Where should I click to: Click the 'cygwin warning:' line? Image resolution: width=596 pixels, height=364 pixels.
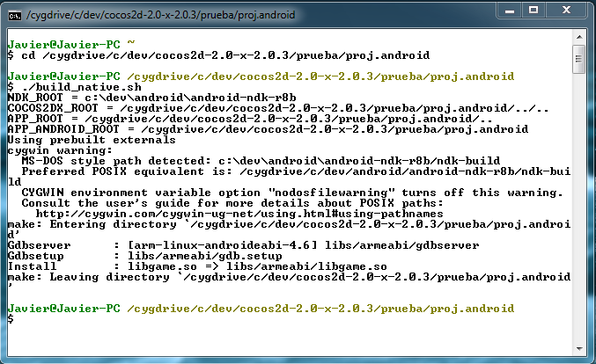click(60, 150)
